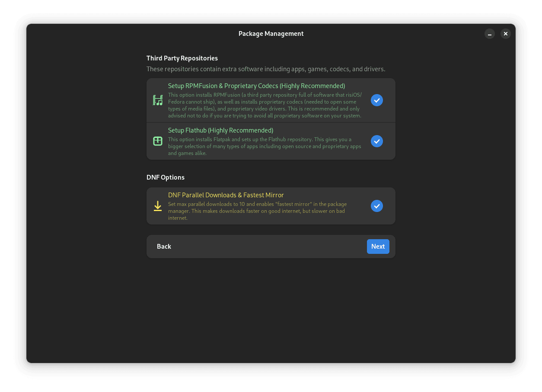542x392 pixels.
Task: Click the yellow DNF download arrow icon
Action: (158, 206)
